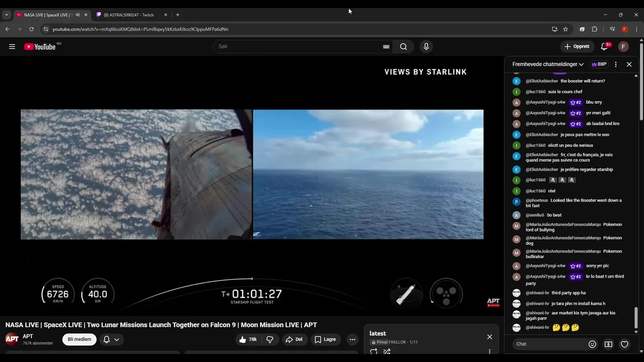Close the Twitch tab

click(x=166, y=15)
